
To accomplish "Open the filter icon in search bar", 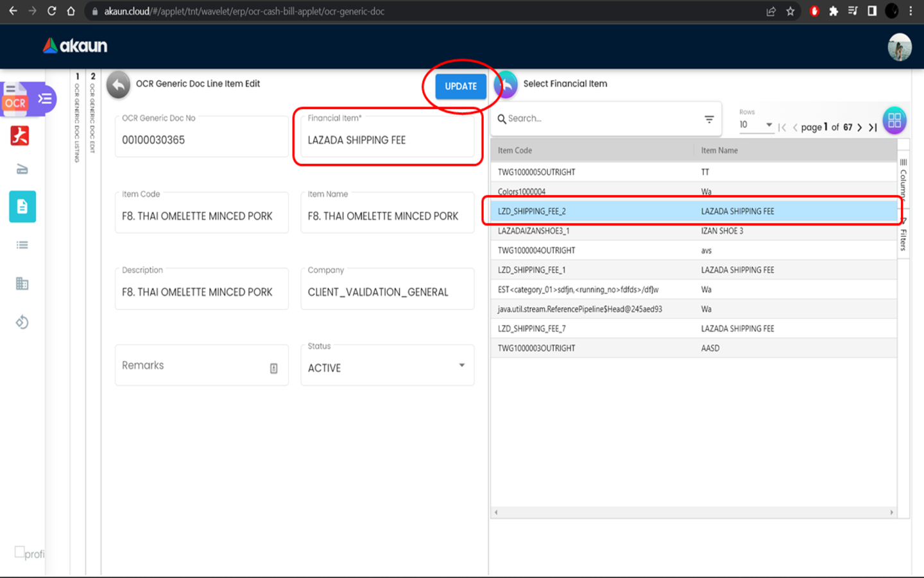I will tap(709, 119).
